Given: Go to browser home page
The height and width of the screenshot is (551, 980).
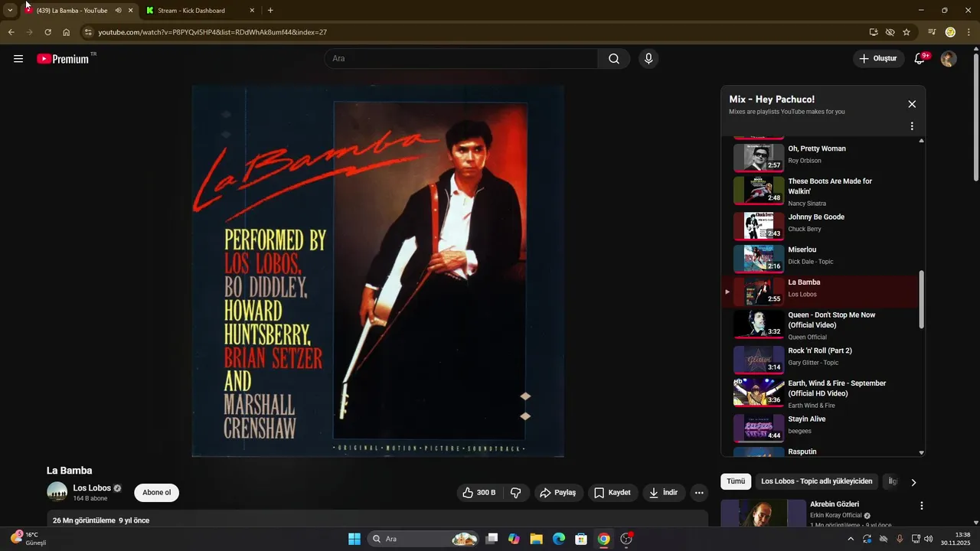Looking at the screenshot, I should [x=67, y=32].
